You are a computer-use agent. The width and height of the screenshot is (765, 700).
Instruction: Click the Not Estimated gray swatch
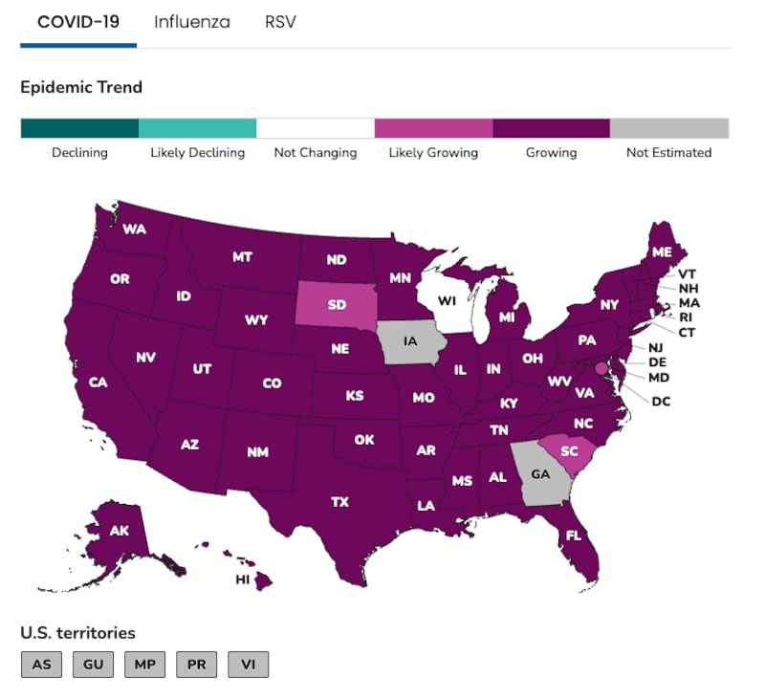tap(669, 128)
